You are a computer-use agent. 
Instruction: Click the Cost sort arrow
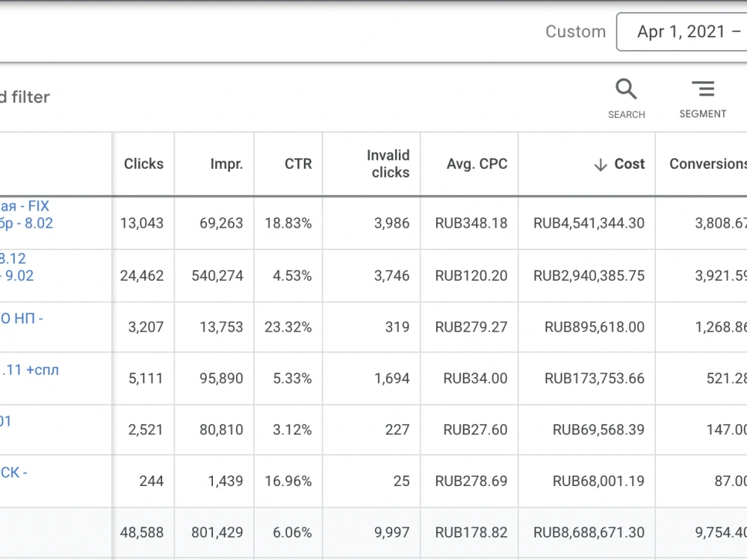coord(601,164)
